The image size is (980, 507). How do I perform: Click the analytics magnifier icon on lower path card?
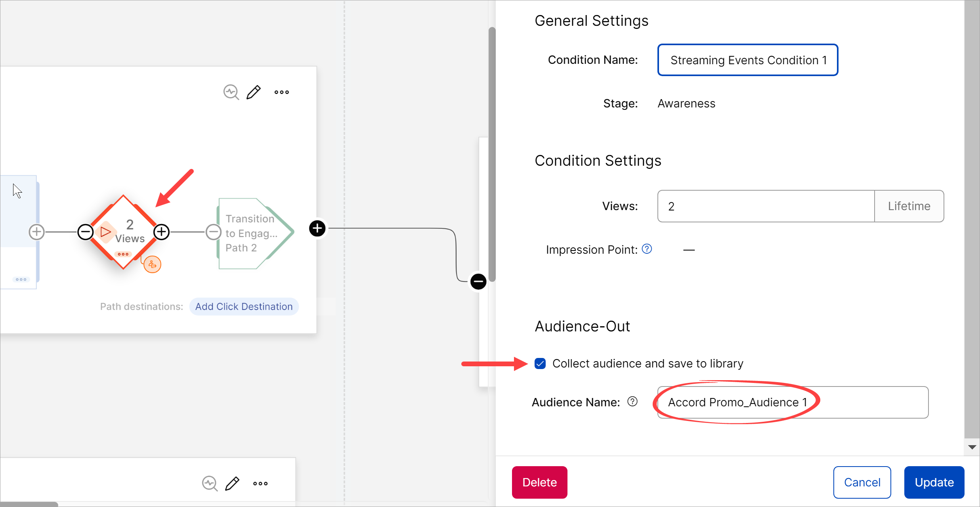(210, 483)
